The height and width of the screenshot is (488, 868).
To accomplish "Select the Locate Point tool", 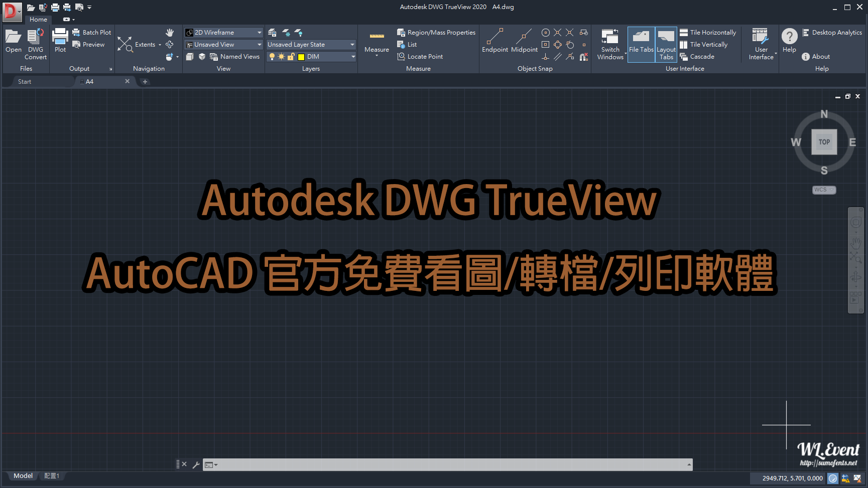I will coord(420,57).
